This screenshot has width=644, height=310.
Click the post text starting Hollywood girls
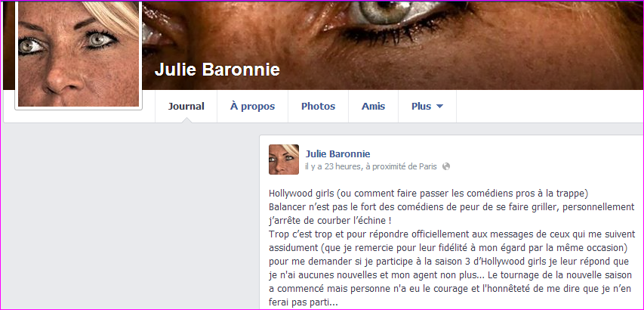(x=450, y=248)
